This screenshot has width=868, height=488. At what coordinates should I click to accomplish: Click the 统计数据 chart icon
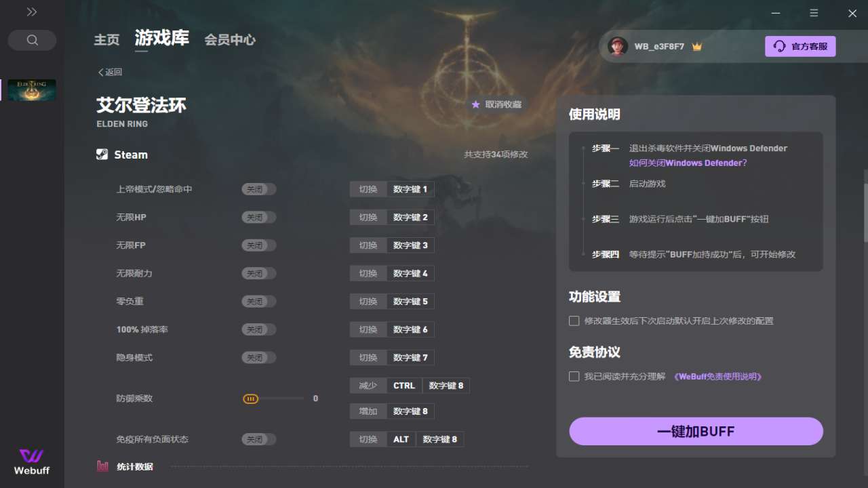click(x=102, y=466)
